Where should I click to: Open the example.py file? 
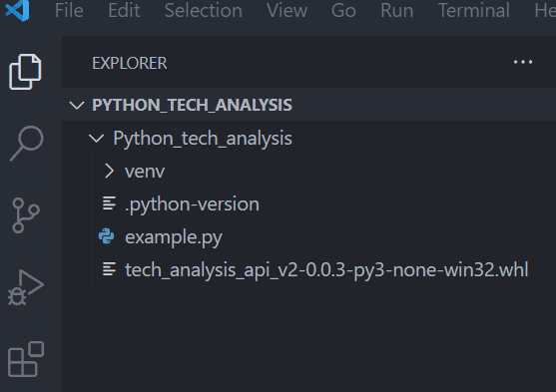pyautogui.click(x=174, y=237)
